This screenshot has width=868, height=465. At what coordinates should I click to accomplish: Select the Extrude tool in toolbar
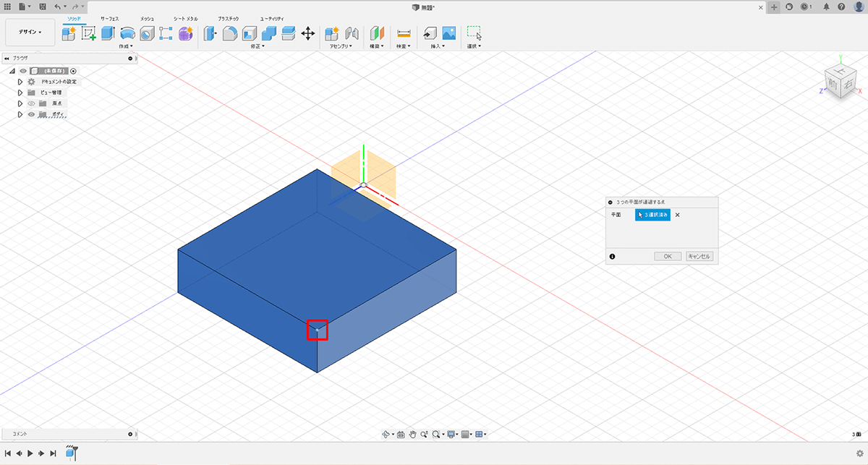108,33
